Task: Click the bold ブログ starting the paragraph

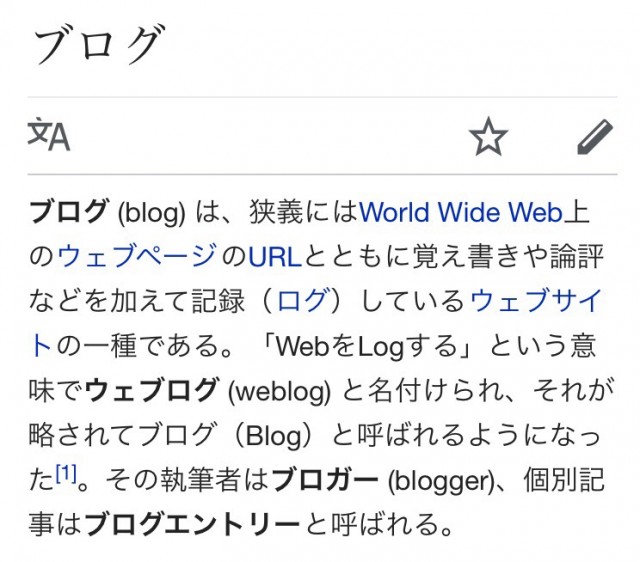Action: tap(69, 212)
